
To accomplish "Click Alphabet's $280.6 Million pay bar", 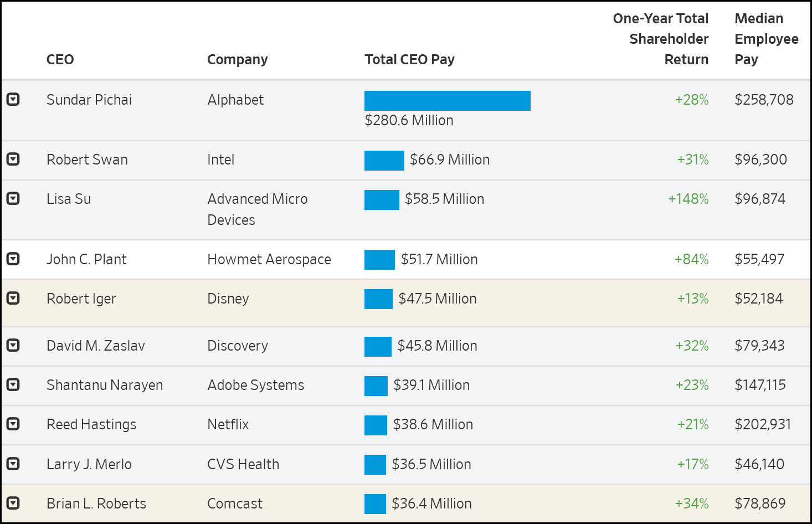I will [447, 101].
